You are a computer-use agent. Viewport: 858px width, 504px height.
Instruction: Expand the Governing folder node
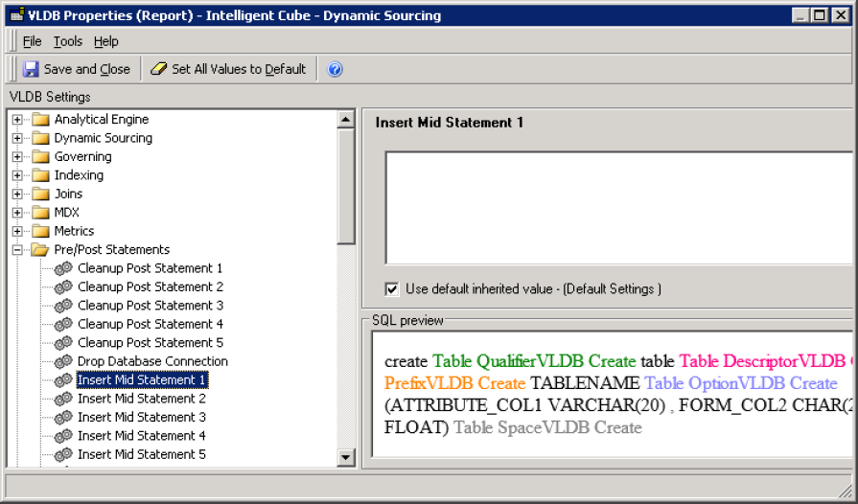(x=17, y=157)
